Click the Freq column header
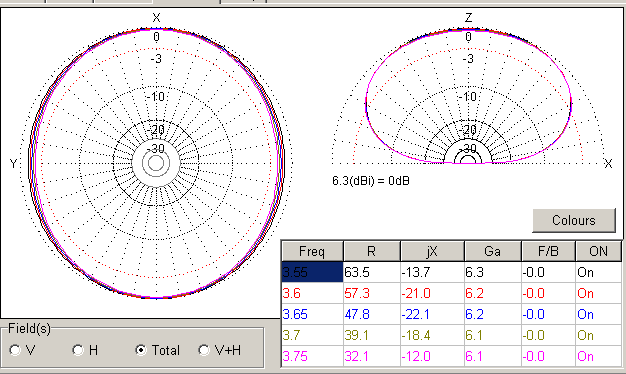The width and height of the screenshot is (626, 374). tap(312, 251)
